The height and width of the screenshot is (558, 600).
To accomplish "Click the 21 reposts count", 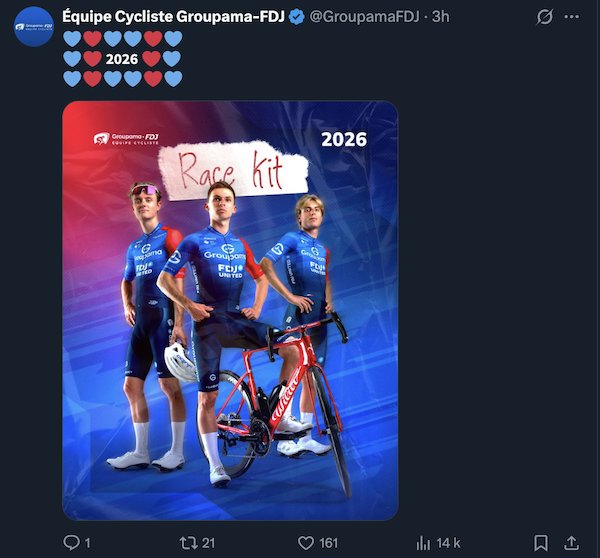I will point(209,543).
